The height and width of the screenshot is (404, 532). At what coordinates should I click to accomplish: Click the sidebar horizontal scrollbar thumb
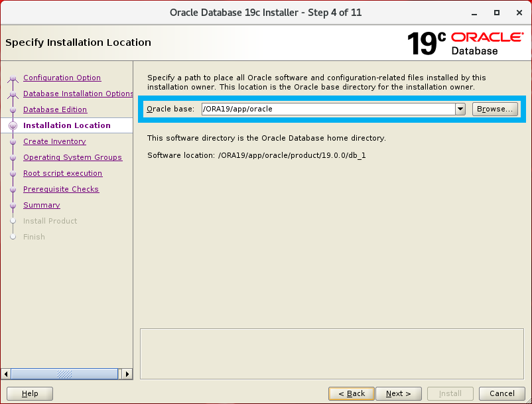pyautogui.click(x=64, y=374)
